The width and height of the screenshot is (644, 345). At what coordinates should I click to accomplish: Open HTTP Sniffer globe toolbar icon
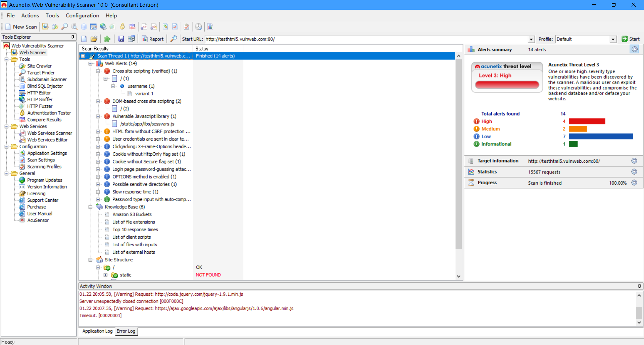click(103, 27)
